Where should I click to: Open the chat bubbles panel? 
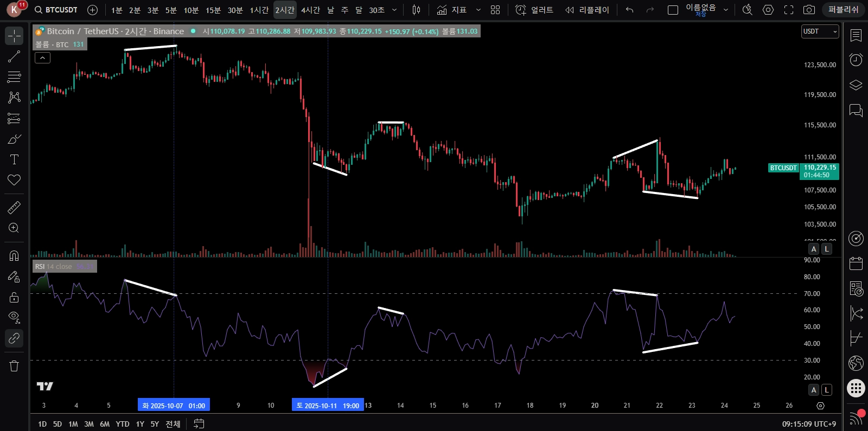(x=856, y=111)
